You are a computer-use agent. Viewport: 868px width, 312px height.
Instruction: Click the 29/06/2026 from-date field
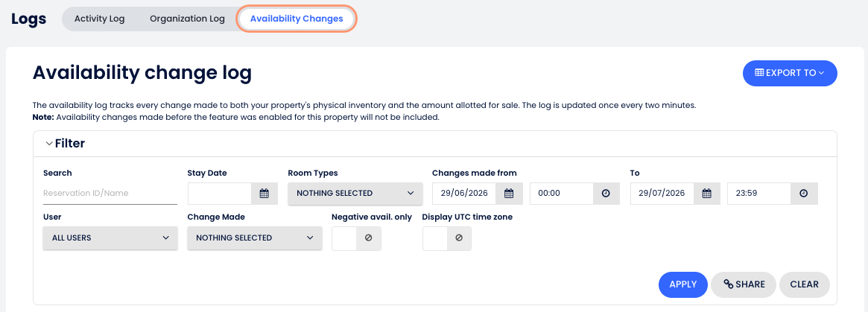pos(464,194)
